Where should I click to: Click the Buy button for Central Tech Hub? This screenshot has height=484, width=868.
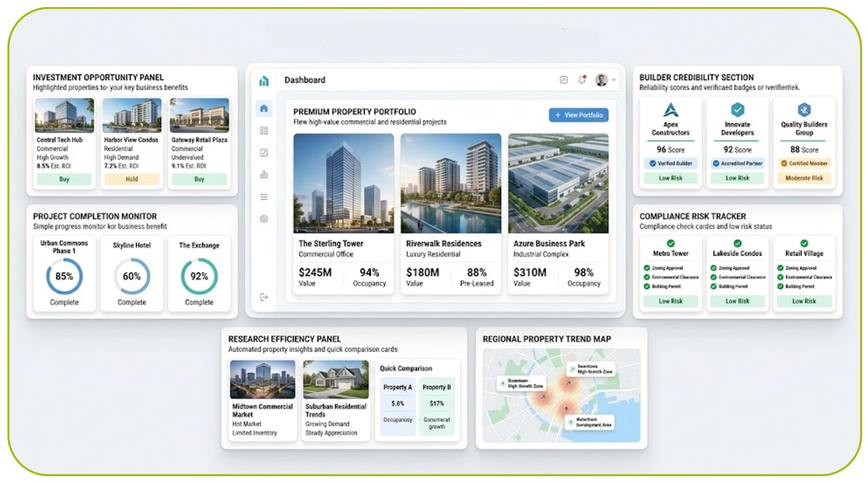(x=64, y=179)
